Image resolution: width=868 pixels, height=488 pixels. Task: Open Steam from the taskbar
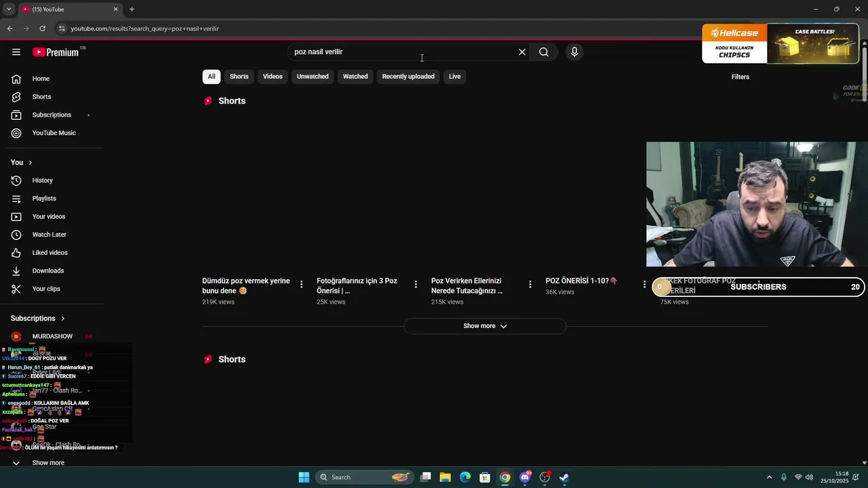point(564,477)
